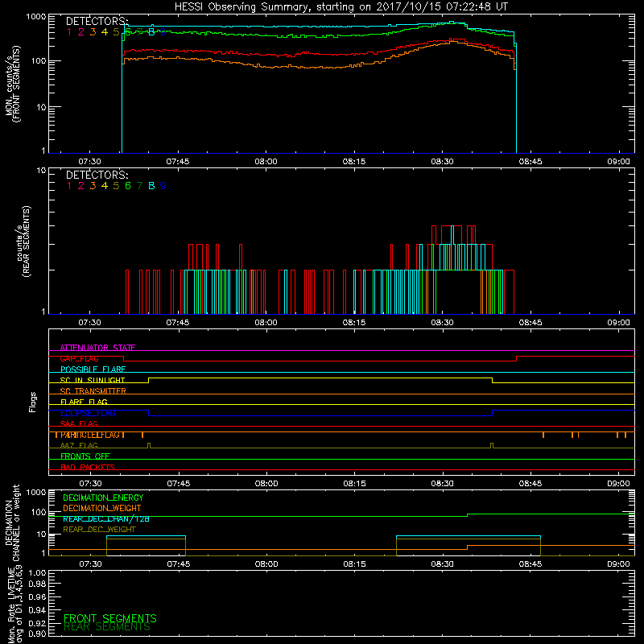Viewport: 644px width, 644px height.
Task: Click the FRONTS_OFF flag label
Action: pos(85,456)
